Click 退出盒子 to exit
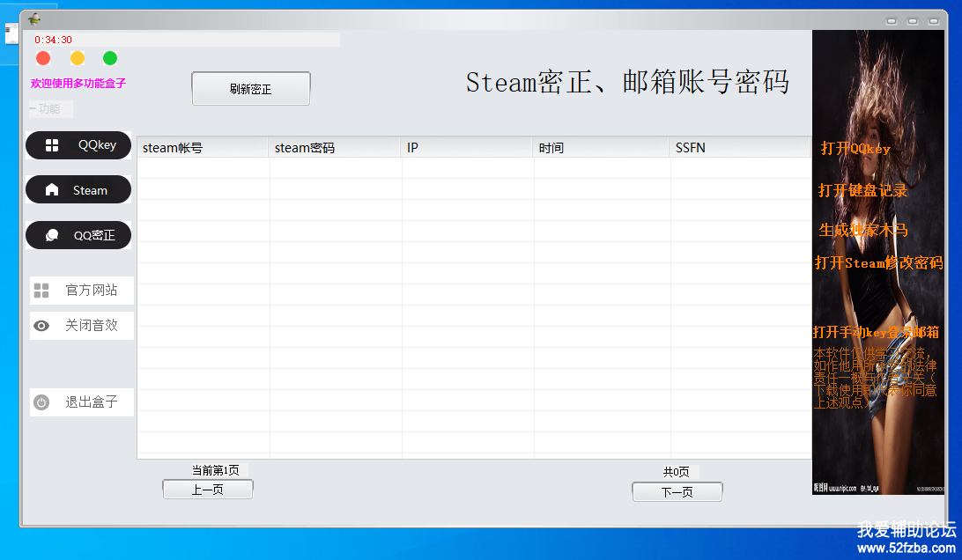Screen dimensions: 962x560 (x=82, y=402)
